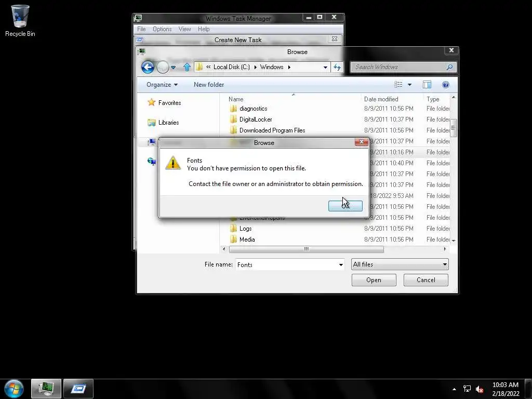Viewport: 532px width, 399px height.
Task: Select Favorites in the navigation pane
Action: [170, 103]
